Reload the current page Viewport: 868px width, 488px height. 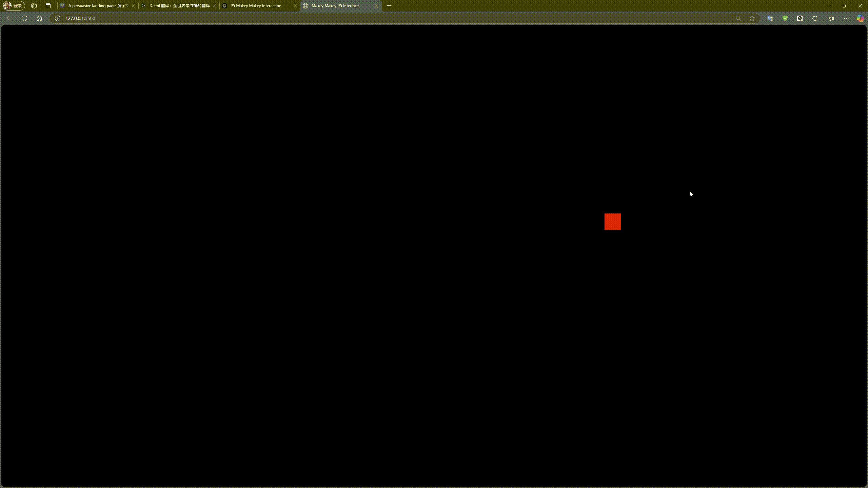pos(24,18)
